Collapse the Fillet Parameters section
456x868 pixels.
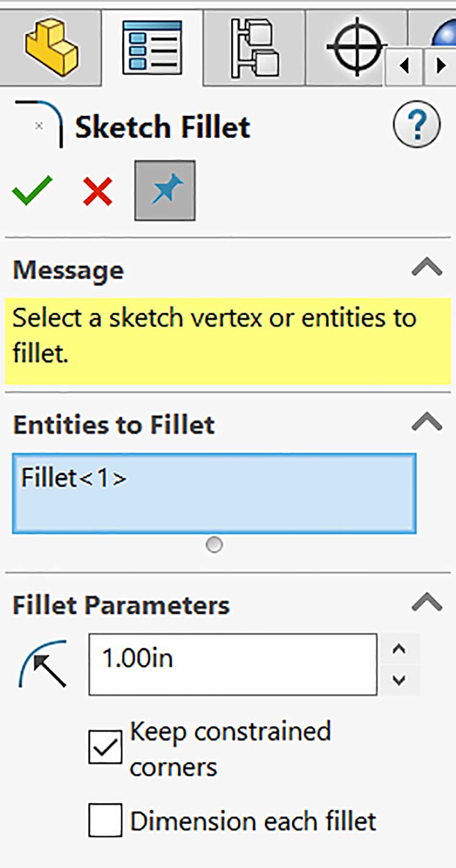427,602
